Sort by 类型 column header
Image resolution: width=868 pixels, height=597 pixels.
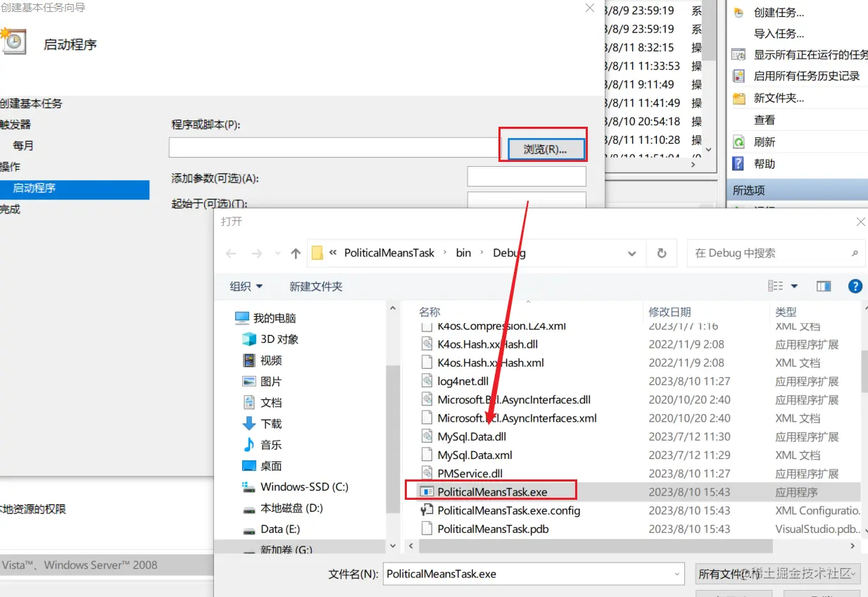tap(786, 312)
